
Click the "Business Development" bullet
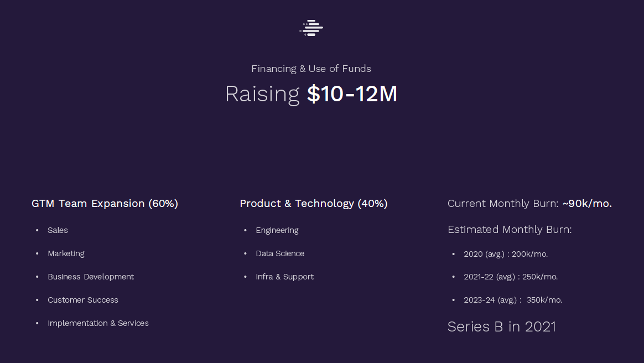(91, 277)
